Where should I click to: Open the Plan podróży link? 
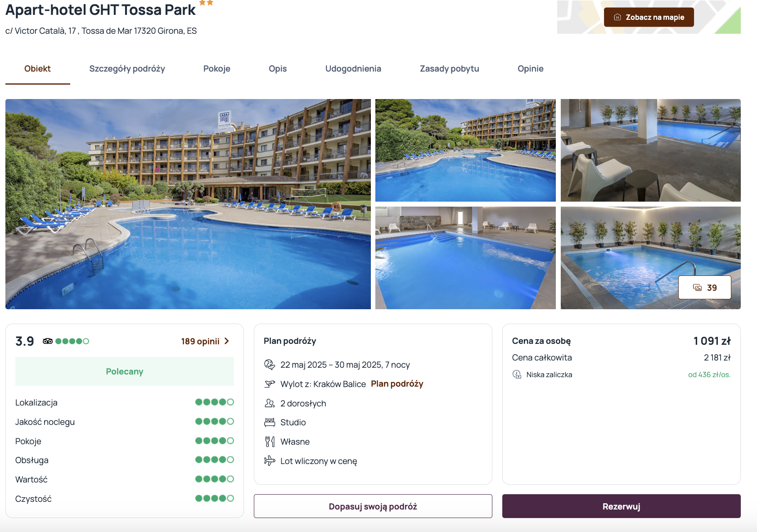tap(397, 384)
